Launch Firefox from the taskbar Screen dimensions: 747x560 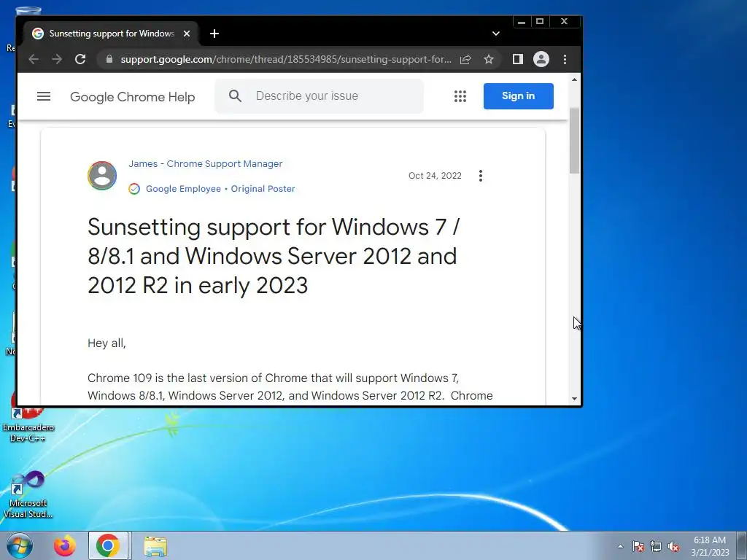[x=65, y=545]
